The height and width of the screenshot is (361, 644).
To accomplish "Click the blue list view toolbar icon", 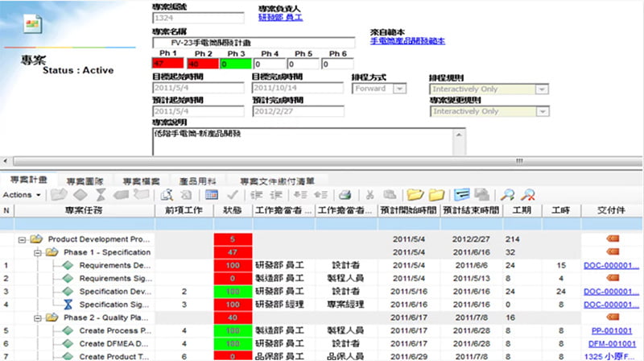I will (461, 194).
